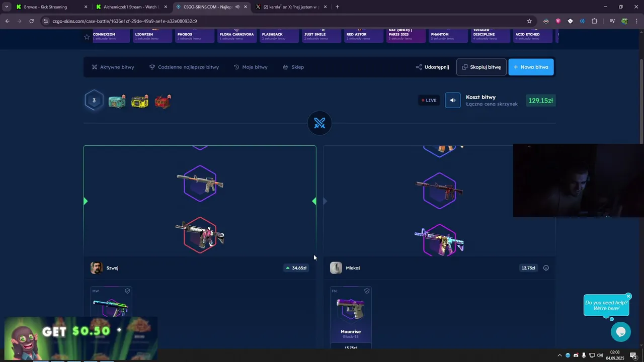Click the LIVE indicator badge
The height and width of the screenshot is (362, 644).
tap(429, 100)
